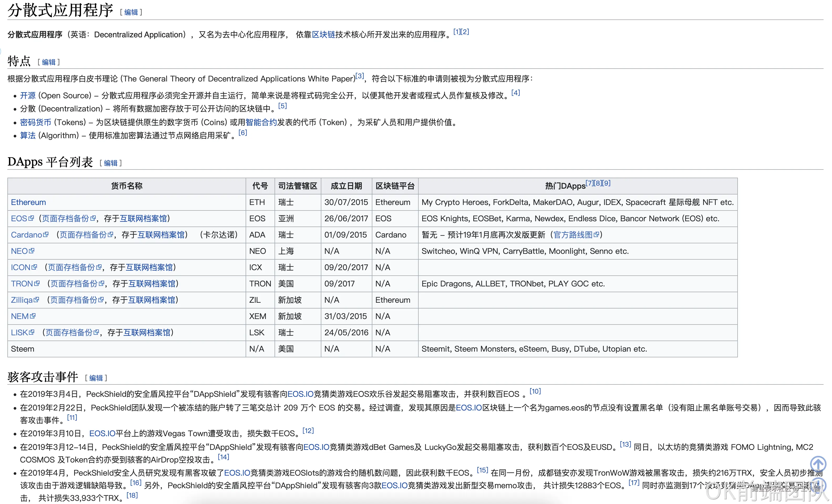Viewport: 832px width, 504px height.
Task: Click 编辑 beside 骇客攻击事件 heading
Action: (96, 378)
